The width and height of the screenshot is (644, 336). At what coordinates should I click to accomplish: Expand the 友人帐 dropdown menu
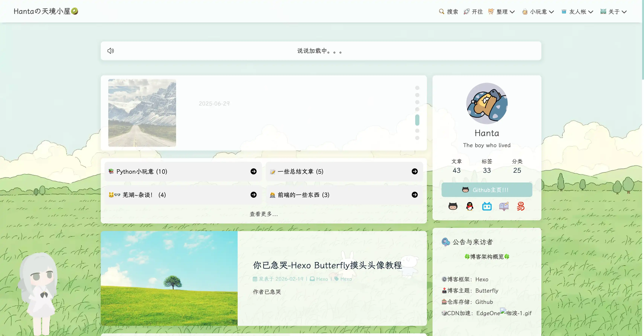point(577,11)
